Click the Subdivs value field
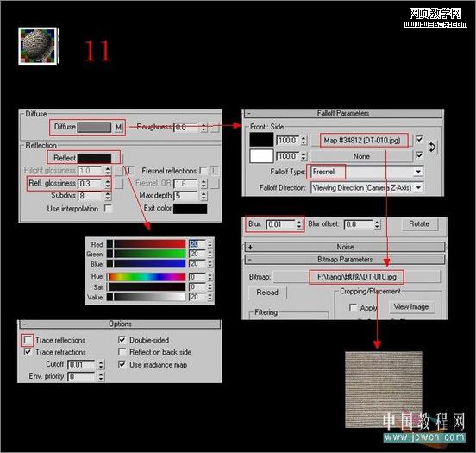Viewport: 476px width, 453px height. click(x=91, y=196)
